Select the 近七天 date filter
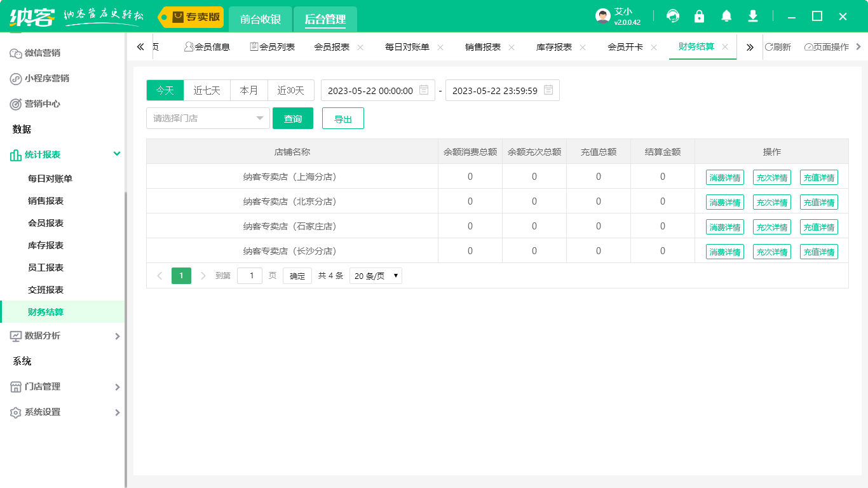The height and width of the screenshot is (488, 868). 207,90
